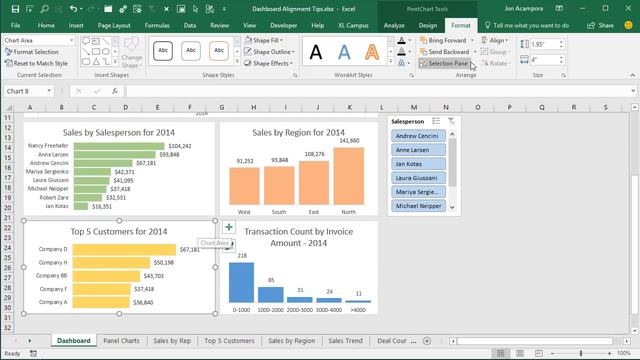The image size is (640, 360).
Task: Open the Shape Styles dialog launcher
Action: click(295, 76)
